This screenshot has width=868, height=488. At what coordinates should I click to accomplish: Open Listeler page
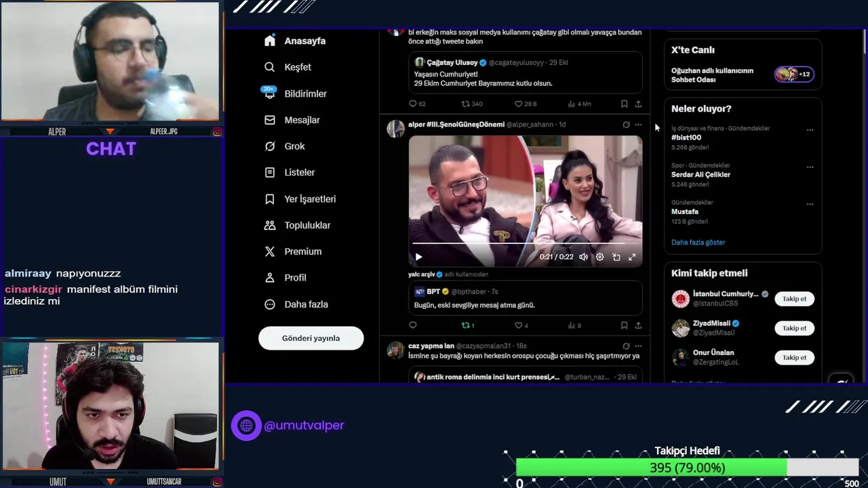pos(290,172)
